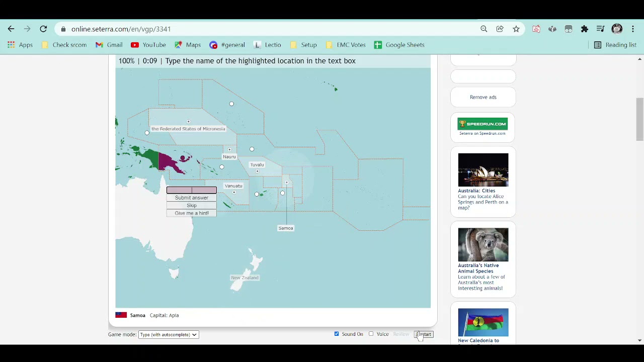Open the EMC Votes bookmark folder
The height and width of the screenshot is (362, 644).
[346, 45]
